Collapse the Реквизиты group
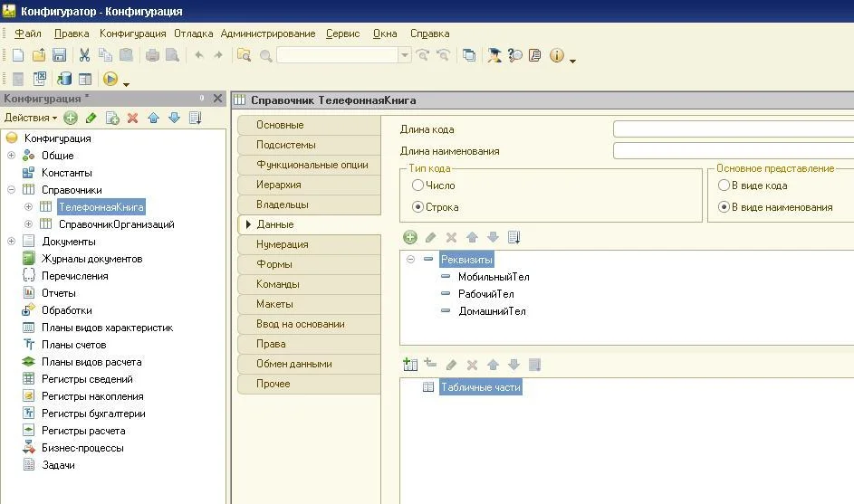This screenshot has height=504, width=854. click(410, 260)
